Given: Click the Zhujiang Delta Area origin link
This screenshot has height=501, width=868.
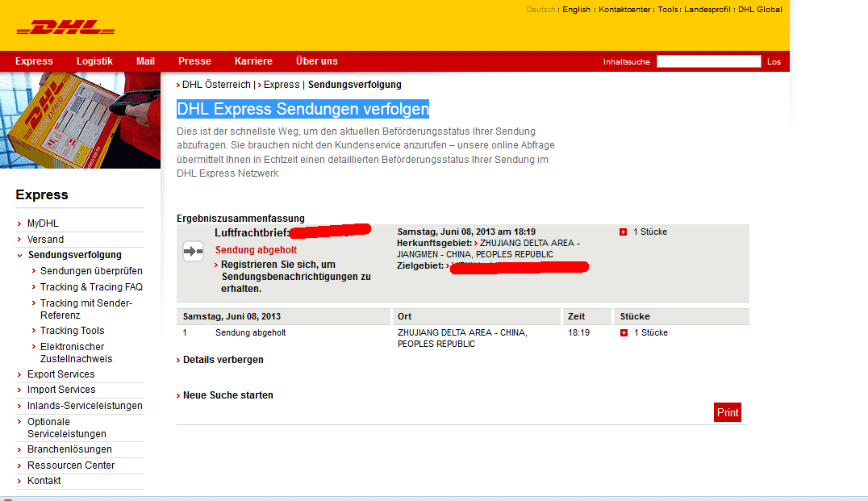Looking at the screenshot, I should pyautogui.click(x=488, y=248).
